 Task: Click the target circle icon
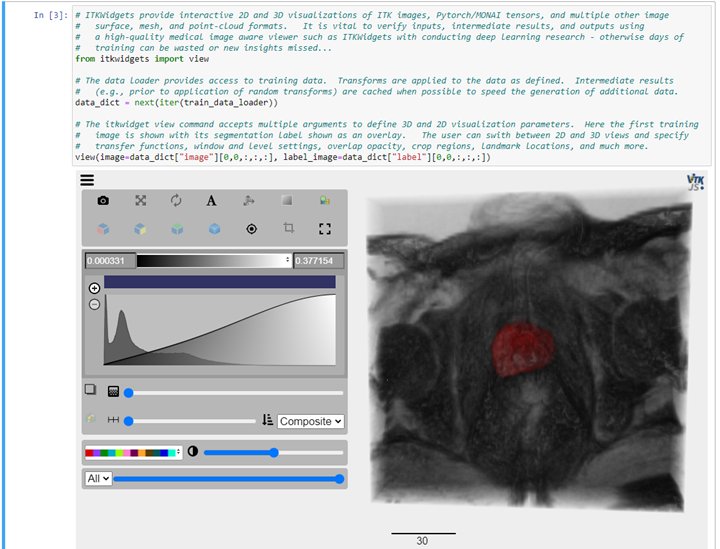pos(252,229)
